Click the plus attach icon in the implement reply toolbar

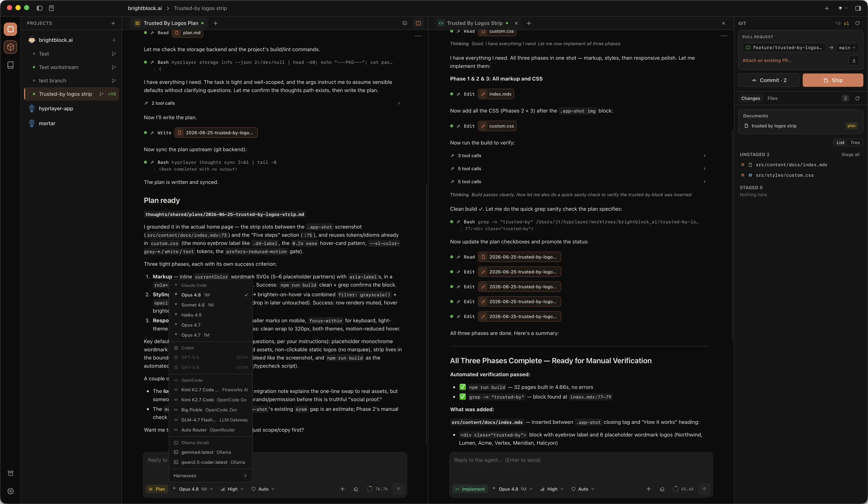pyautogui.click(x=649, y=489)
